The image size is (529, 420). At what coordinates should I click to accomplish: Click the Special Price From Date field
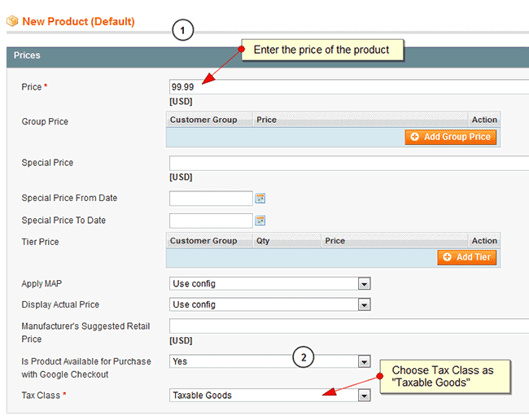[211, 199]
